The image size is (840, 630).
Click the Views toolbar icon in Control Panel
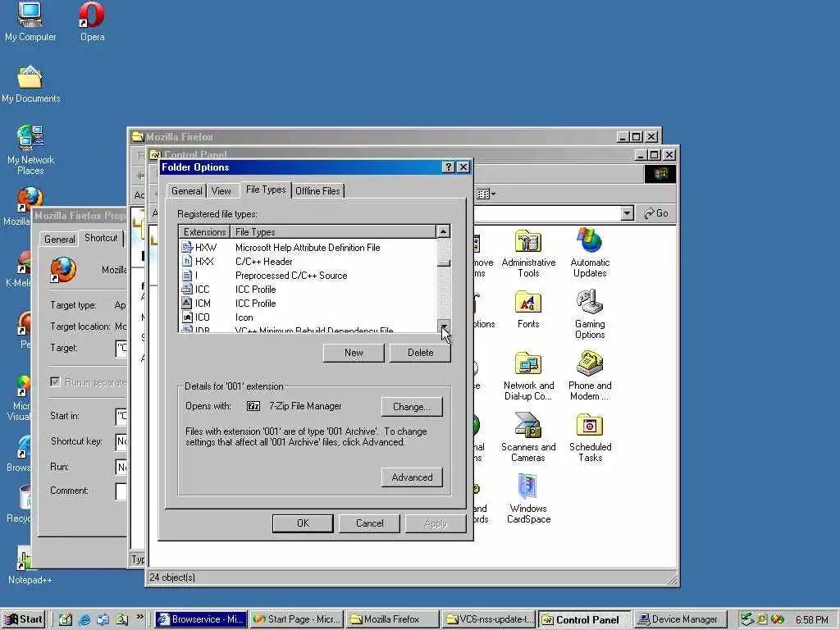click(486, 194)
